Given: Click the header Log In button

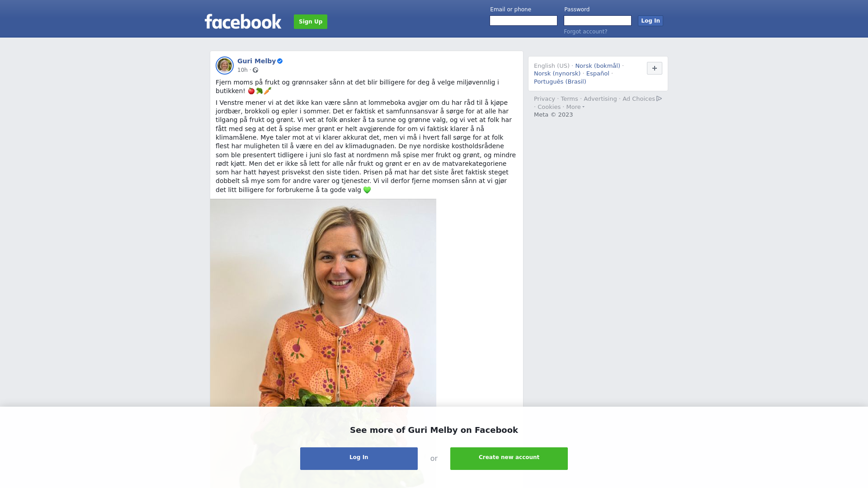Looking at the screenshot, I should (651, 21).
